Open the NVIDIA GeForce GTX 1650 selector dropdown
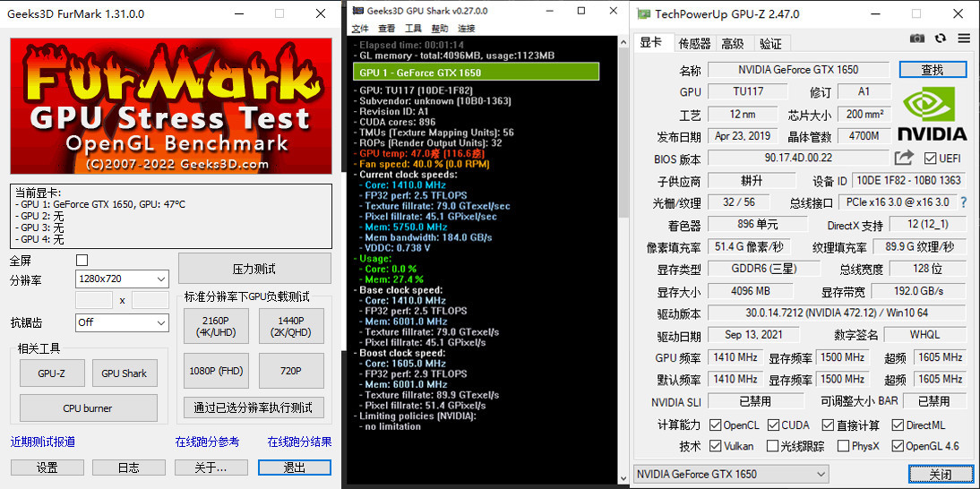The height and width of the screenshot is (489, 980). (732, 474)
